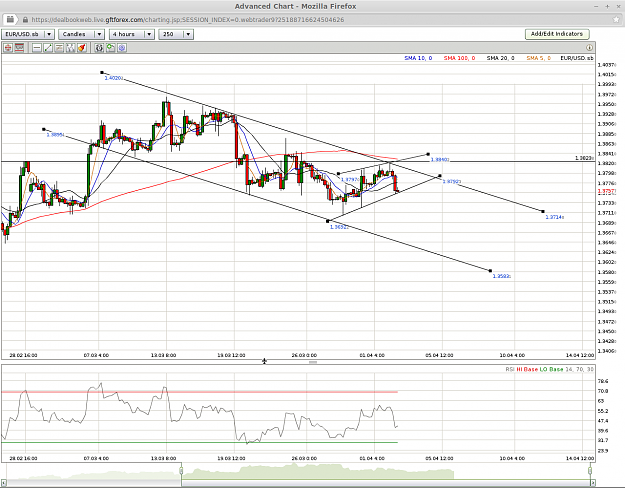Select the horizontal line drawing tool
This screenshot has height=488, width=625.
click(x=37, y=48)
